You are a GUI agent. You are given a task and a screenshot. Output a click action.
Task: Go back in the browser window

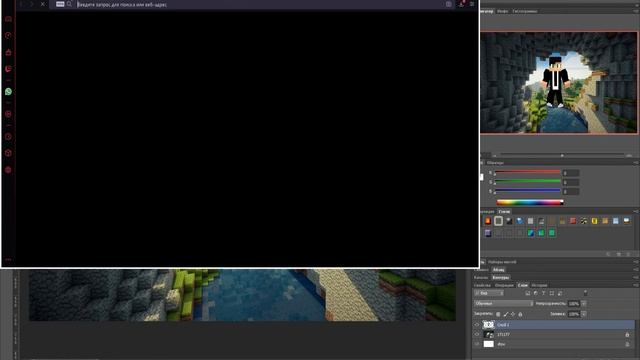pyautogui.click(x=21, y=4)
